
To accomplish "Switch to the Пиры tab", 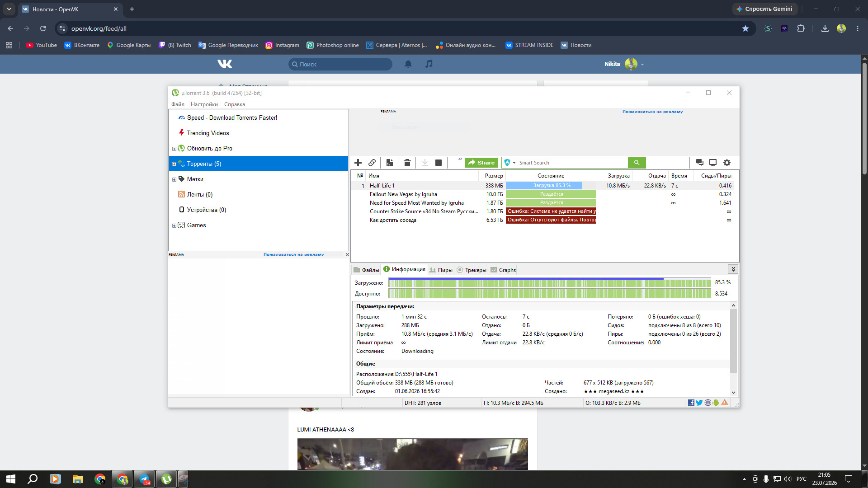I will [x=441, y=270].
